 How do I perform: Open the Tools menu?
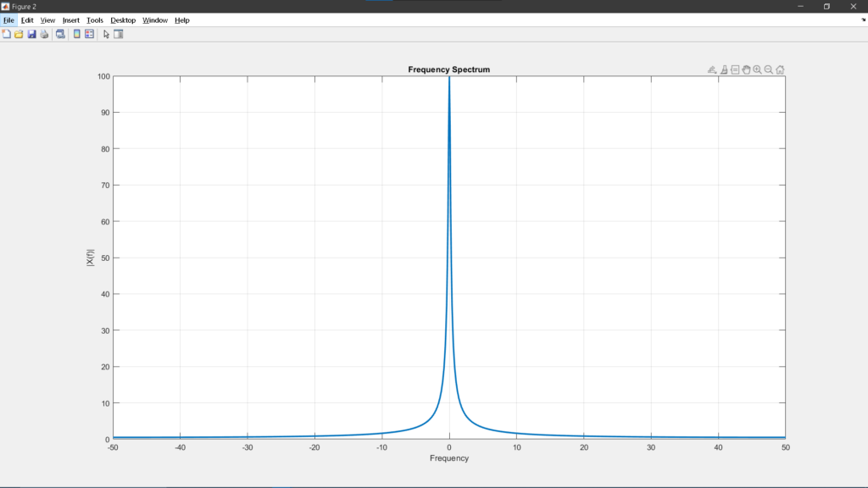click(95, 19)
